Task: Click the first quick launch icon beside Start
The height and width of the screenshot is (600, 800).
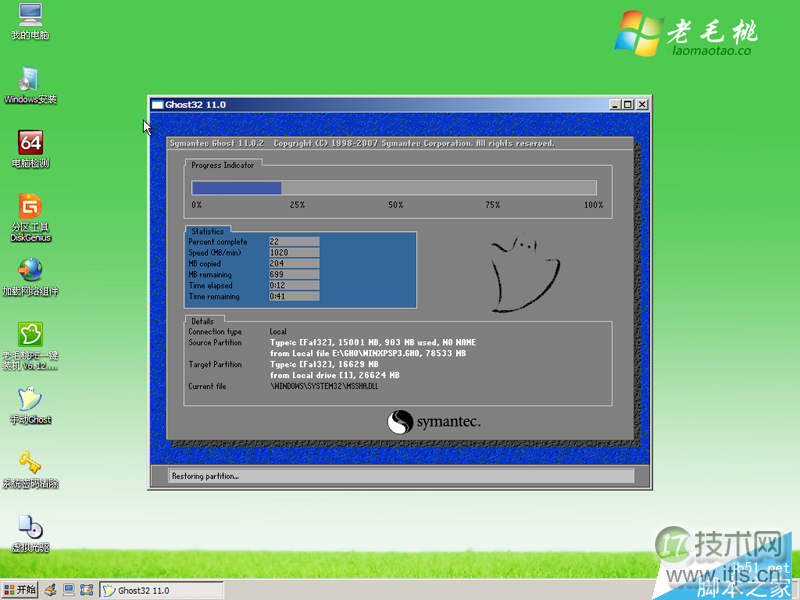Action: (50, 590)
